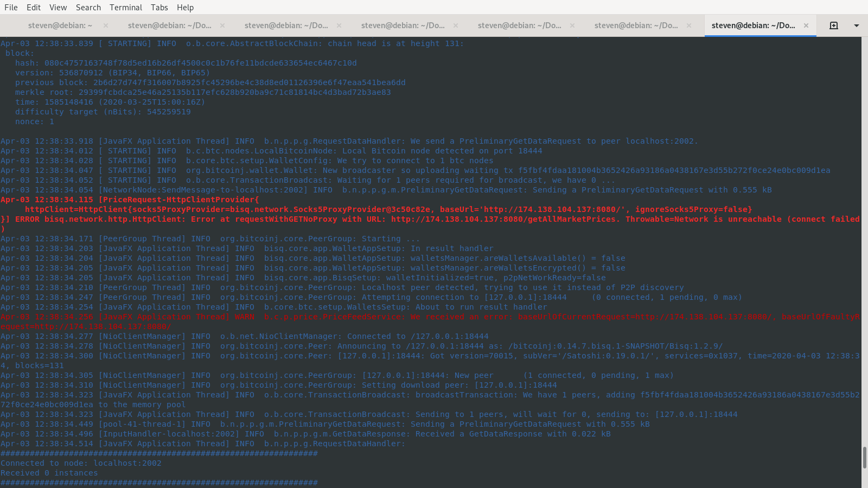
Task: Click '[pool-41-thread-1]' log line
Action: click(x=325, y=424)
